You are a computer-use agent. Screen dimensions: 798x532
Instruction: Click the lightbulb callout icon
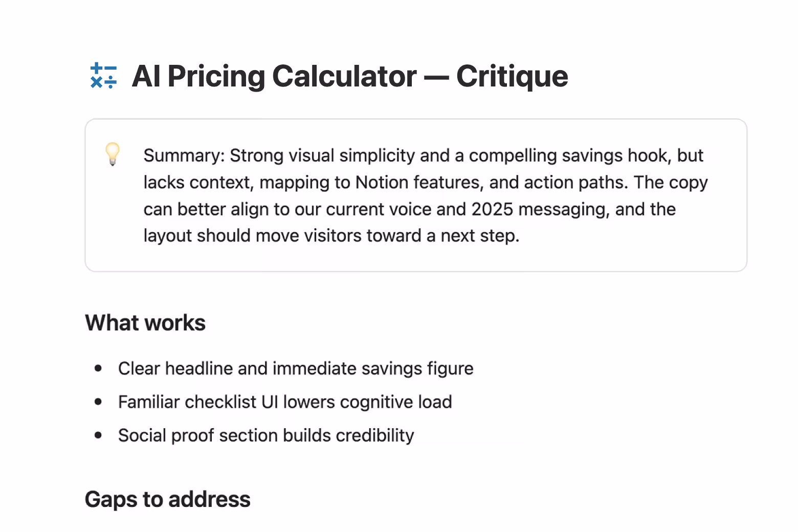pyautogui.click(x=113, y=154)
